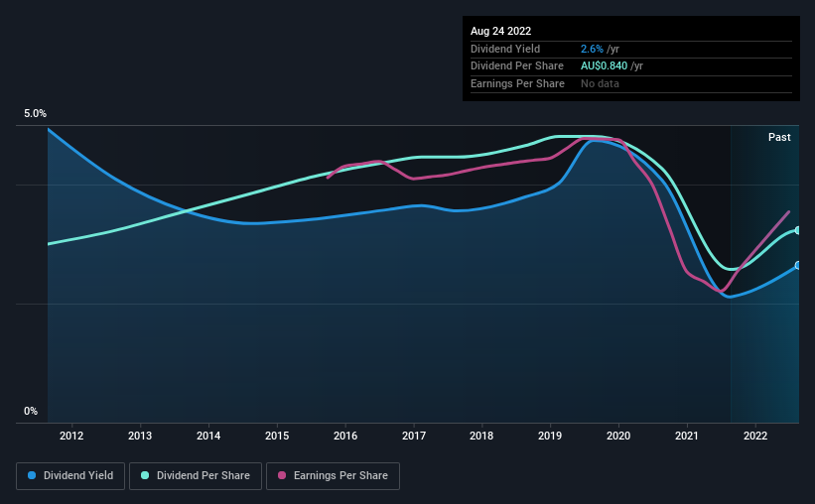Click the teal dot in Dividend Per Share legend
Screen dimensions: 815x504
(145, 475)
